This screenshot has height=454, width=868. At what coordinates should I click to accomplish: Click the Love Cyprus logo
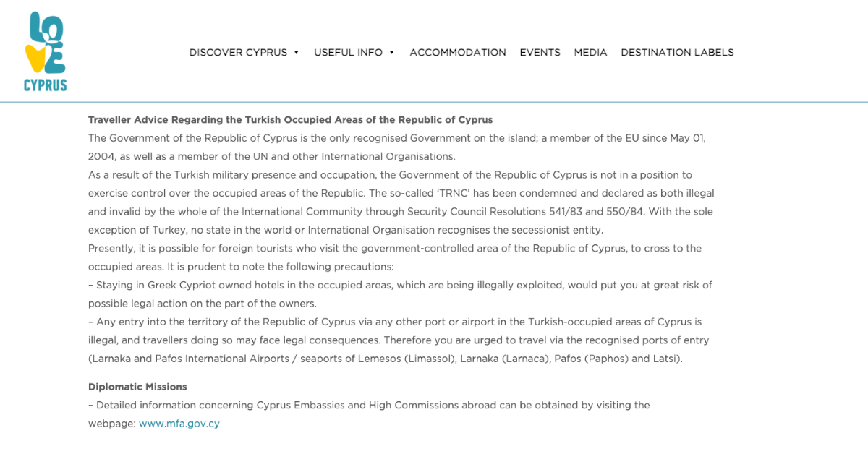coord(45,51)
